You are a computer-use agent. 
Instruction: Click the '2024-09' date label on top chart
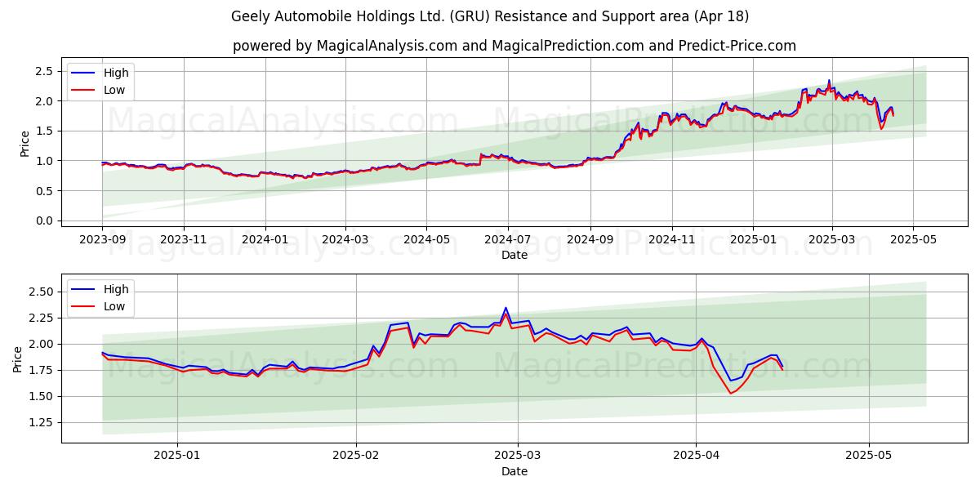coord(590,240)
